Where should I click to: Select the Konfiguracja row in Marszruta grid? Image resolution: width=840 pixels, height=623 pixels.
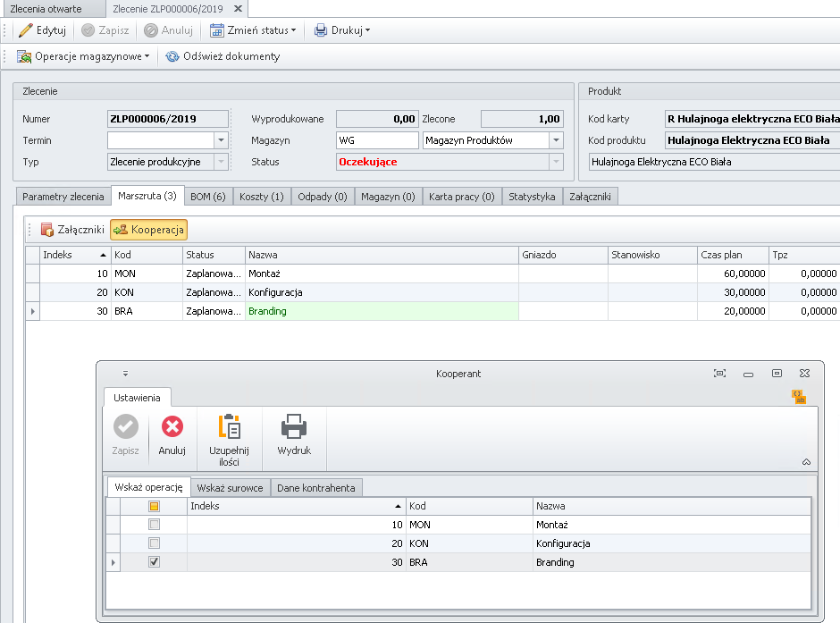point(434,292)
